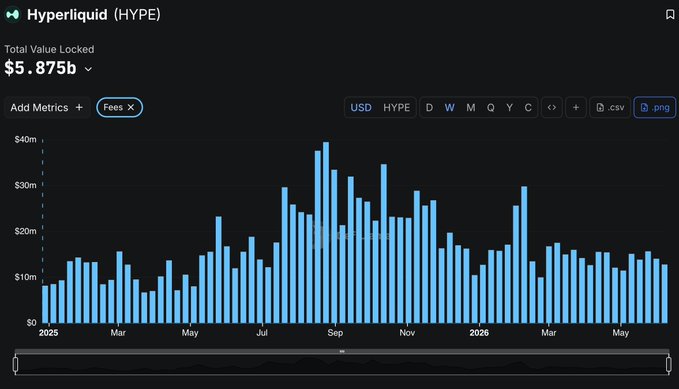This screenshot has height=389, width=679.
Task: Click the (HYPE) ticker text
Action: [137, 15]
